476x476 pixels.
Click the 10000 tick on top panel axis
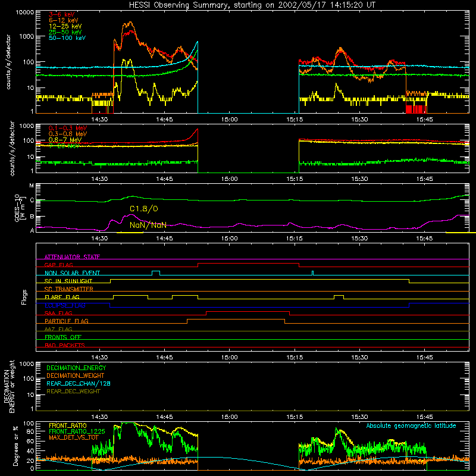click(25, 12)
